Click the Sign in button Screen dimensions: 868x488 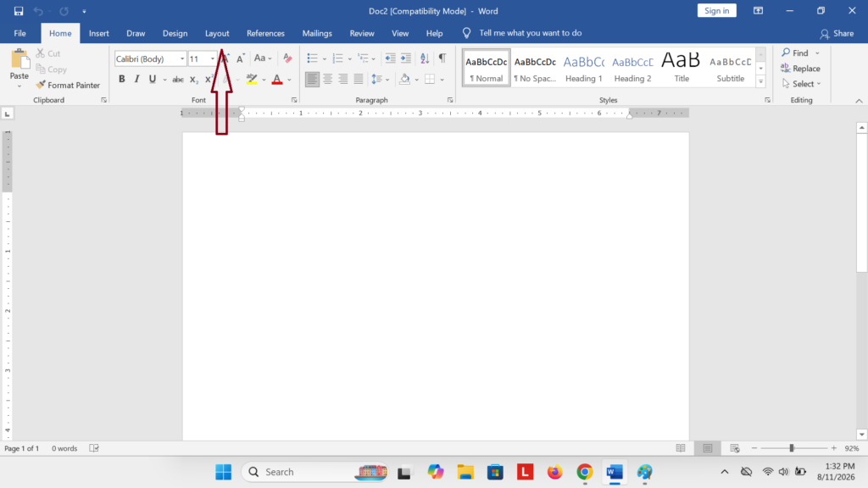click(717, 10)
